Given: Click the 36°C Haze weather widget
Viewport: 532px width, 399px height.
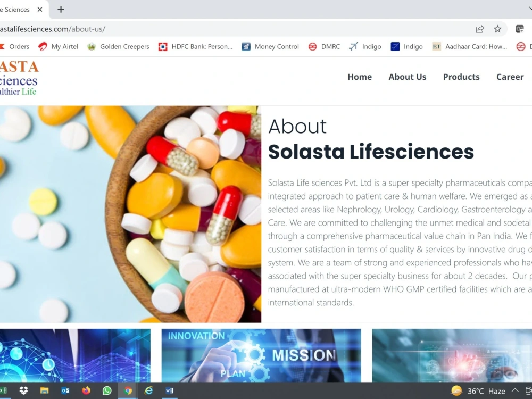Looking at the screenshot, I should point(478,391).
